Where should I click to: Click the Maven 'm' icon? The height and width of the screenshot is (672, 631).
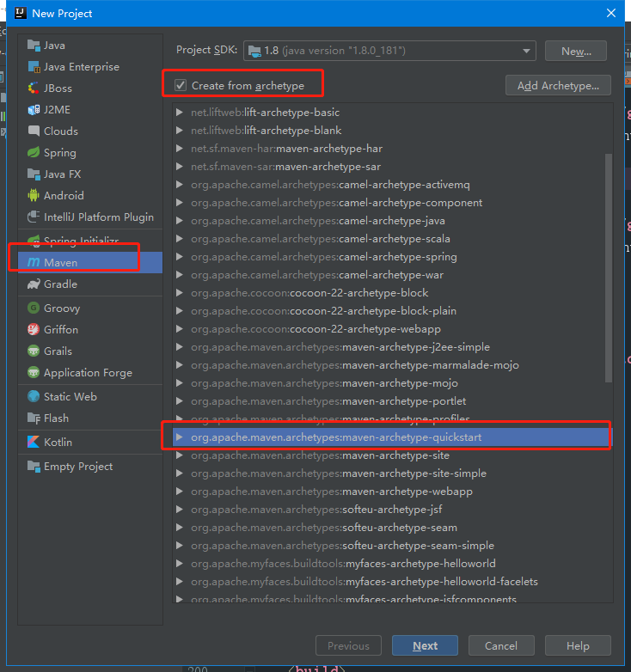point(34,262)
